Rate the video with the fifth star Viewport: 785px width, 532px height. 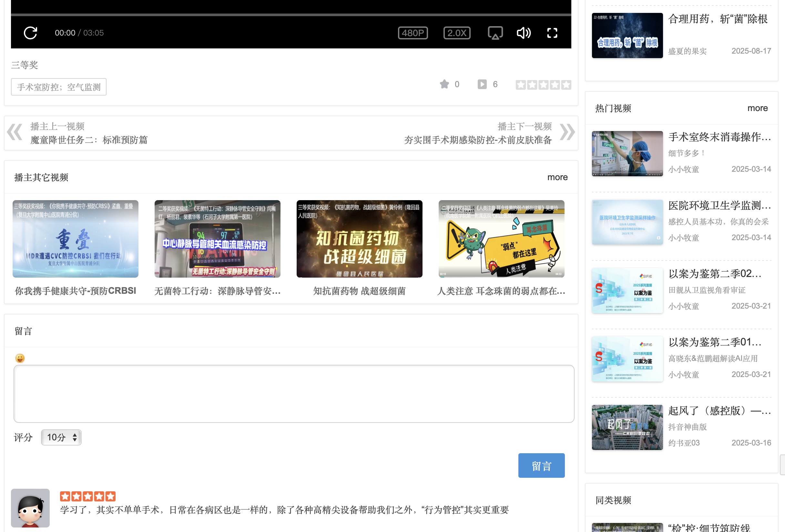click(x=566, y=85)
